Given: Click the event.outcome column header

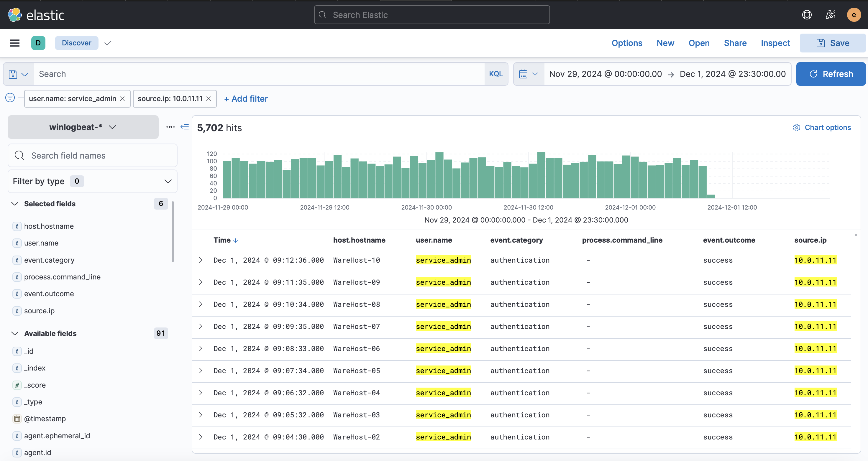Looking at the screenshot, I should (x=729, y=240).
